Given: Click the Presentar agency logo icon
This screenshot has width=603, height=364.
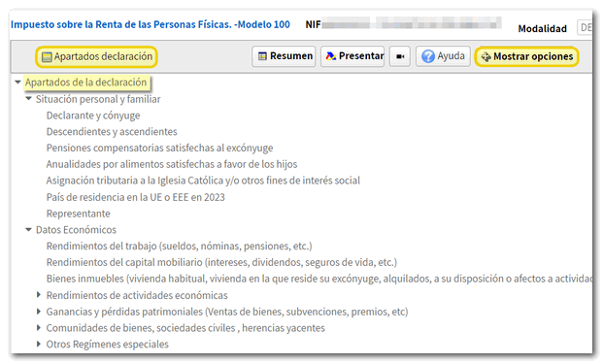Looking at the screenshot, I should (331, 56).
